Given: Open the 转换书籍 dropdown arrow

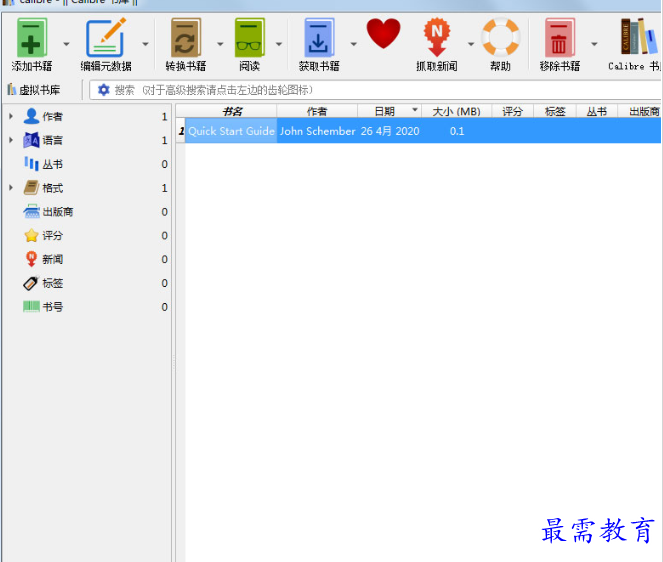Looking at the screenshot, I should [x=220, y=44].
